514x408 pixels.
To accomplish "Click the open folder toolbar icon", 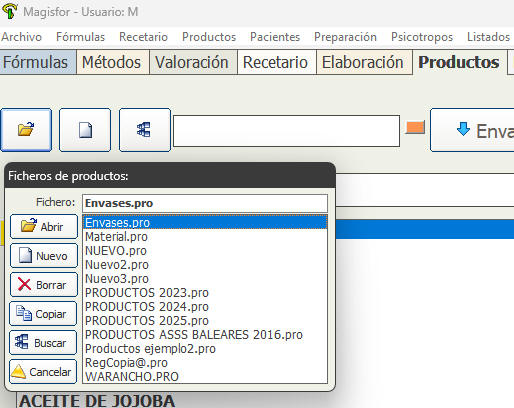I will (x=26, y=130).
